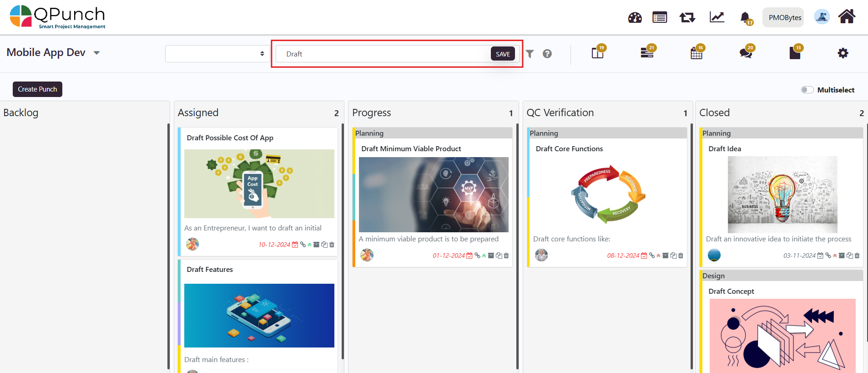Open calendar view with badge 16
This screenshot has width=868, height=373.
696,53
